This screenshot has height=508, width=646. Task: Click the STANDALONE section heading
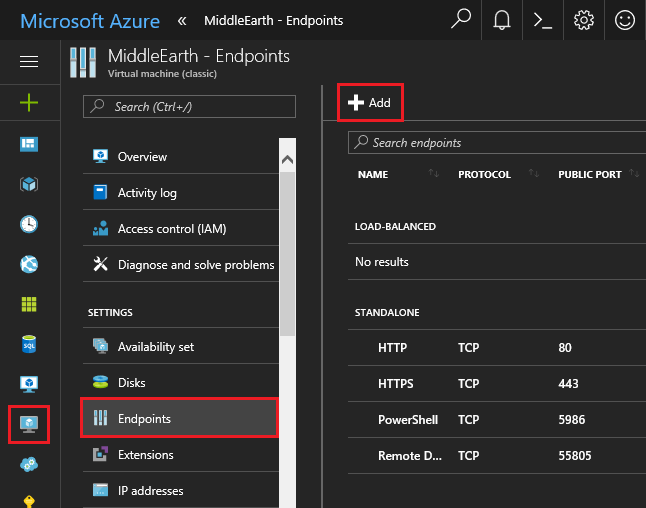[x=387, y=313]
